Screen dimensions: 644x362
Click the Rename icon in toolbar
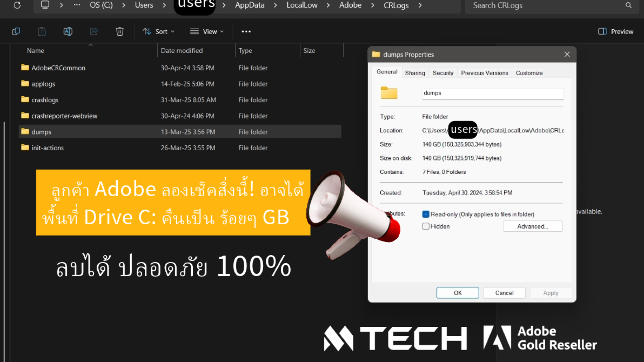point(68,31)
